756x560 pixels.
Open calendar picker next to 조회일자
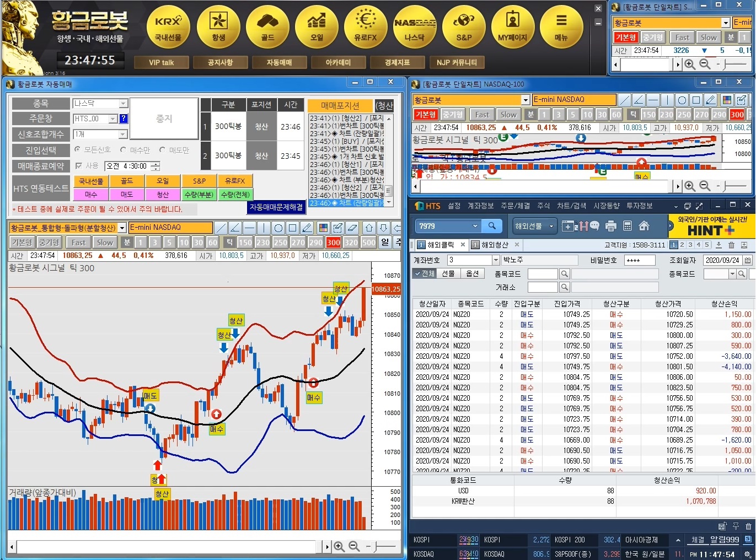click(x=748, y=260)
